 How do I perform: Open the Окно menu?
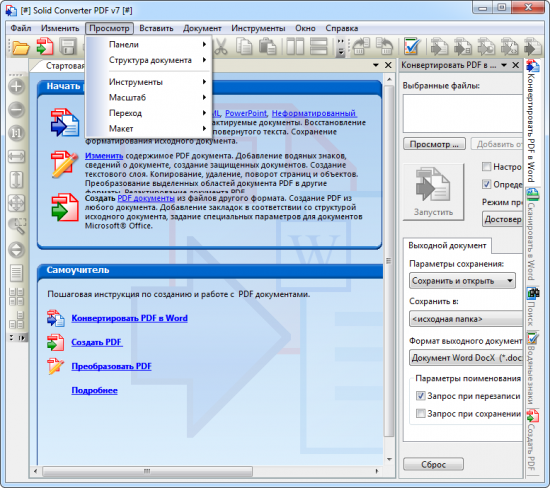tap(305, 28)
